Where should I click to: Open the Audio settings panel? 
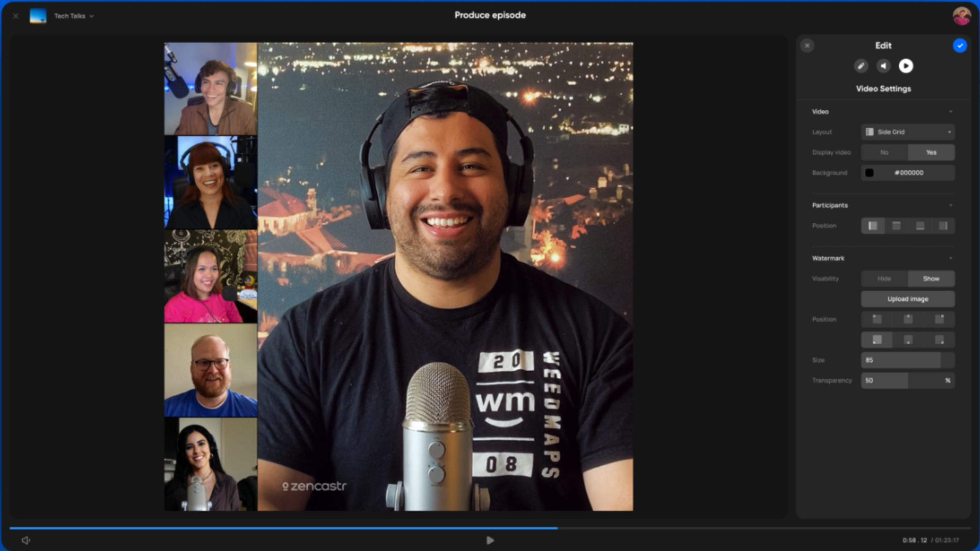883,66
